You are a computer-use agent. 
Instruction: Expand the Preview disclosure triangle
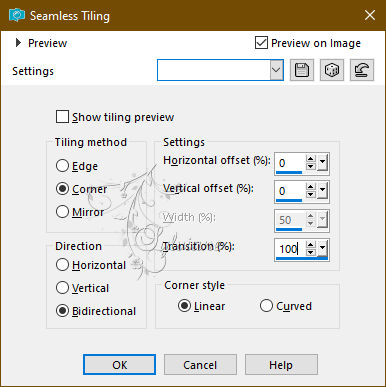(x=18, y=43)
